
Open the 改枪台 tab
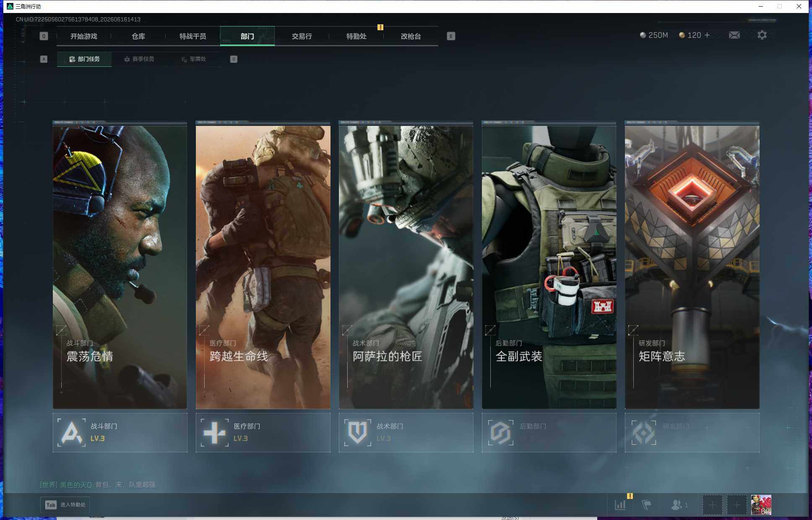coord(411,36)
